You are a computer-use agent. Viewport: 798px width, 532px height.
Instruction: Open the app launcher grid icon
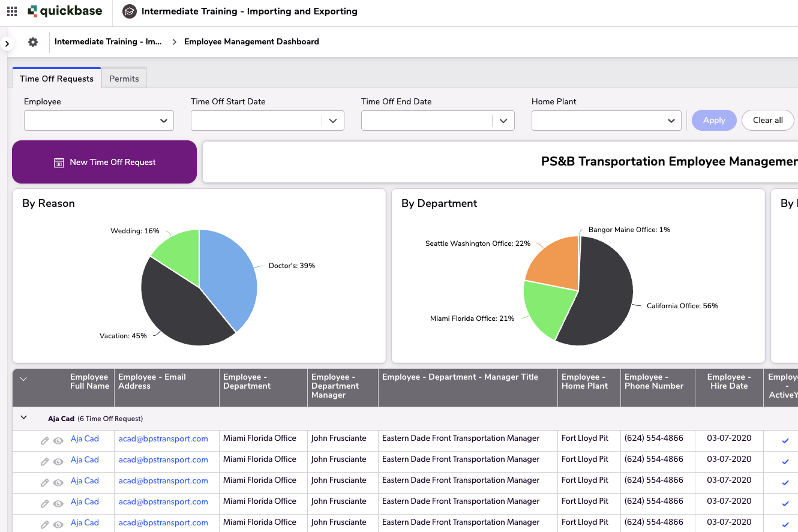tap(12, 11)
